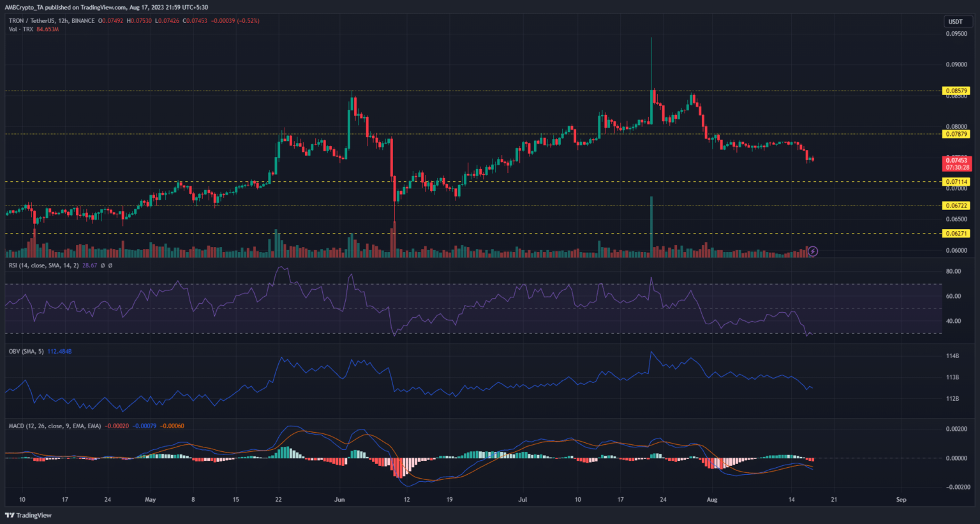980x524 pixels.
Task: Select the 0.08579 yellow price level tag
Action: [x=956, y=91]
